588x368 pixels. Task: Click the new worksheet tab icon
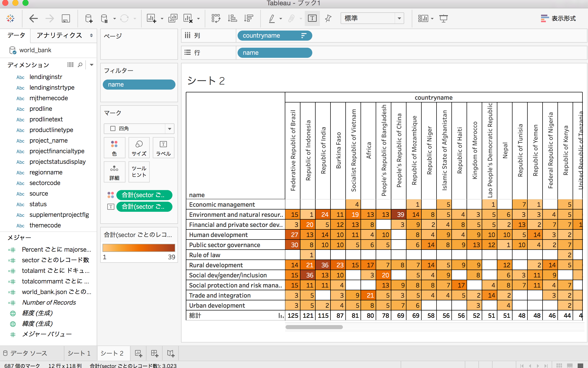(x=139, y=353)
